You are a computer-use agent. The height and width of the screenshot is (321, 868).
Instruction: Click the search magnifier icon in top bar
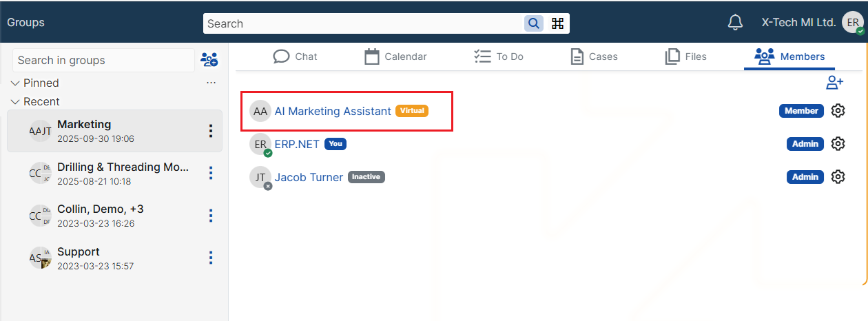pos(534,23)
